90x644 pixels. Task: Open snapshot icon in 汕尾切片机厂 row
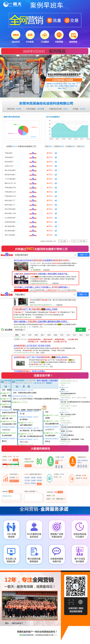click(56, 166)
